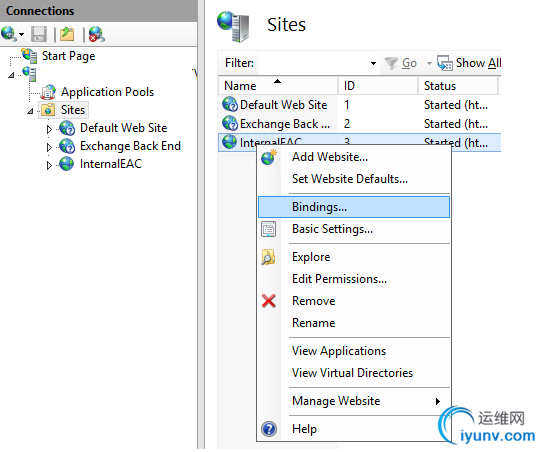Sort the list by the Status column
Image resolution: width=541 pixels, height=452 pixels.
point(458,86)
